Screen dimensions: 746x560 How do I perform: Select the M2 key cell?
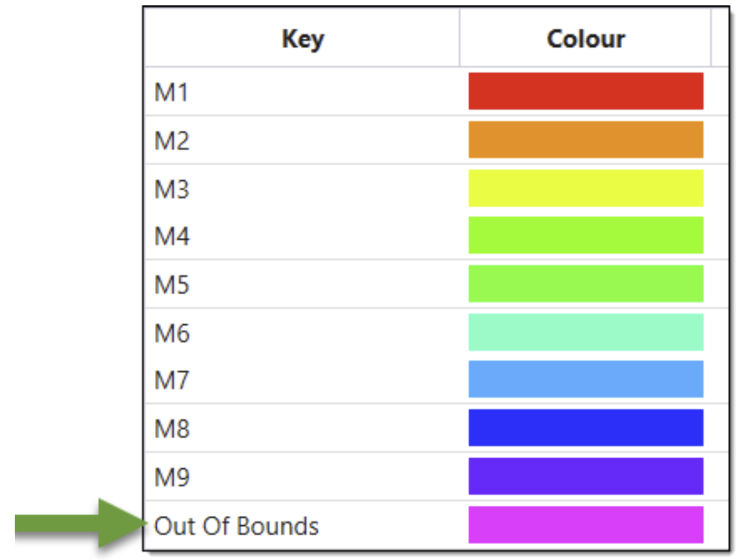coord(172,141)
